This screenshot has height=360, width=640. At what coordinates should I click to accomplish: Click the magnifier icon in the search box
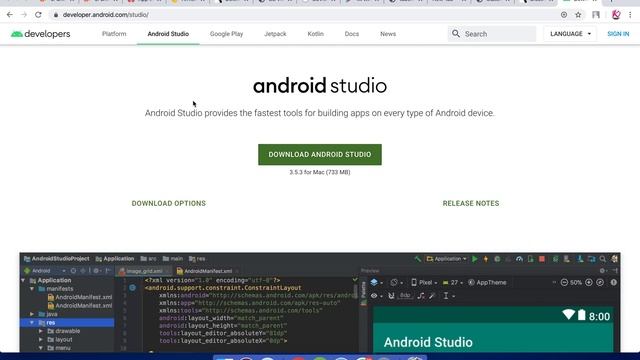[x=456, y=33]
